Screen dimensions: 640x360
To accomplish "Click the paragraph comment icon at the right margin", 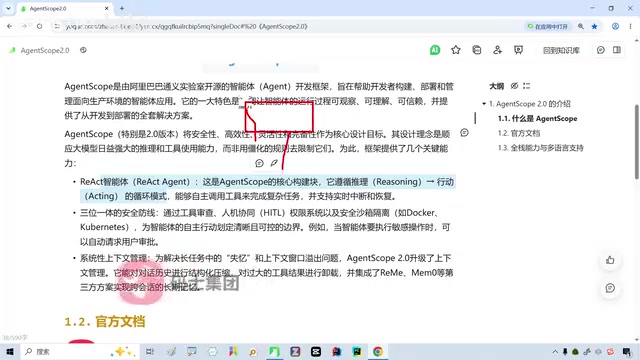I will [x=464, y=133].
